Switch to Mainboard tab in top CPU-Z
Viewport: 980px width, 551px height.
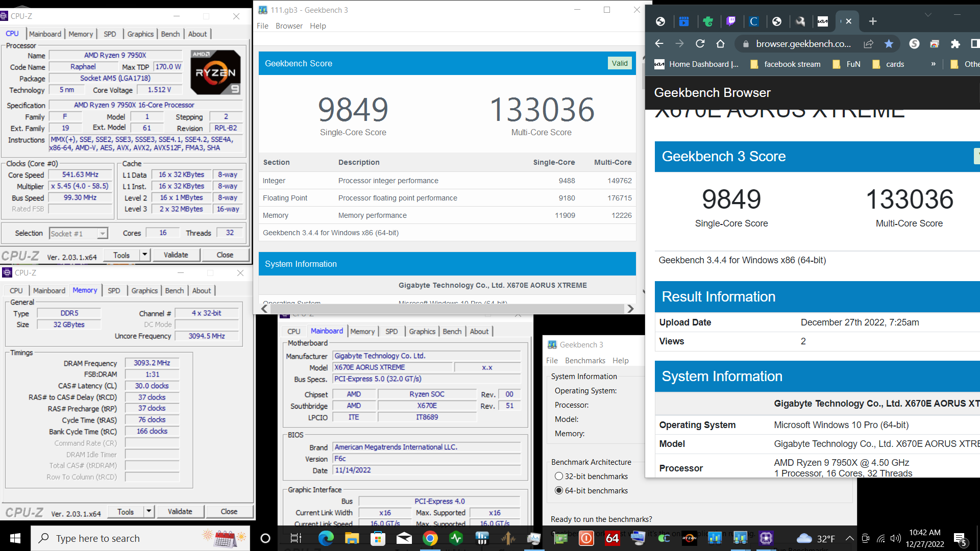45,34
